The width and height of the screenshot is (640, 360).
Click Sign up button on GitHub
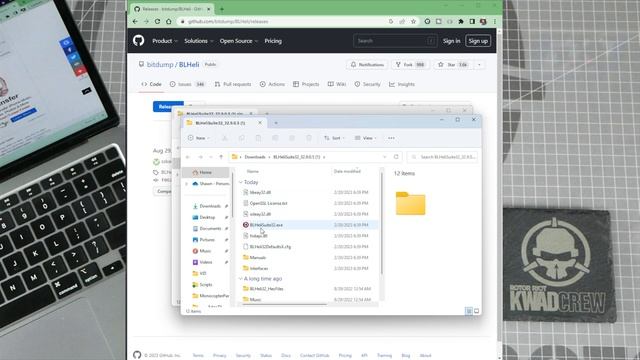[478, 41]
